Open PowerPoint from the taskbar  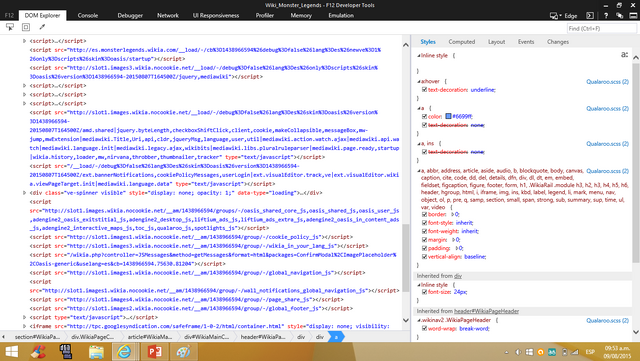154,352
